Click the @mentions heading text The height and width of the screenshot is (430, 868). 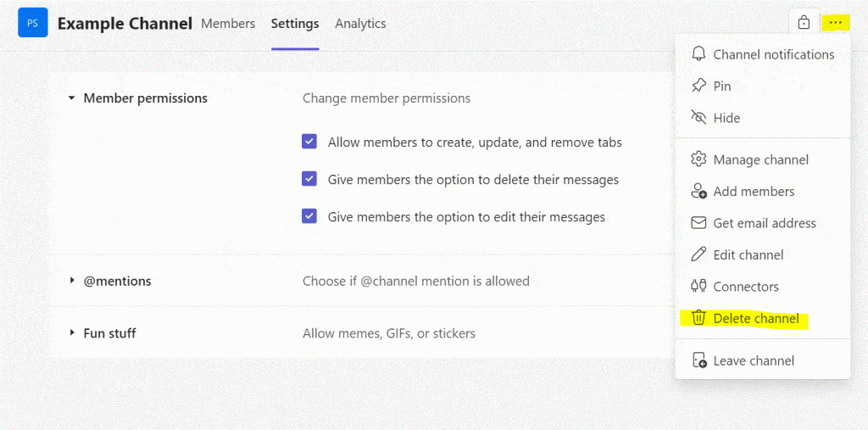(117, 281)
